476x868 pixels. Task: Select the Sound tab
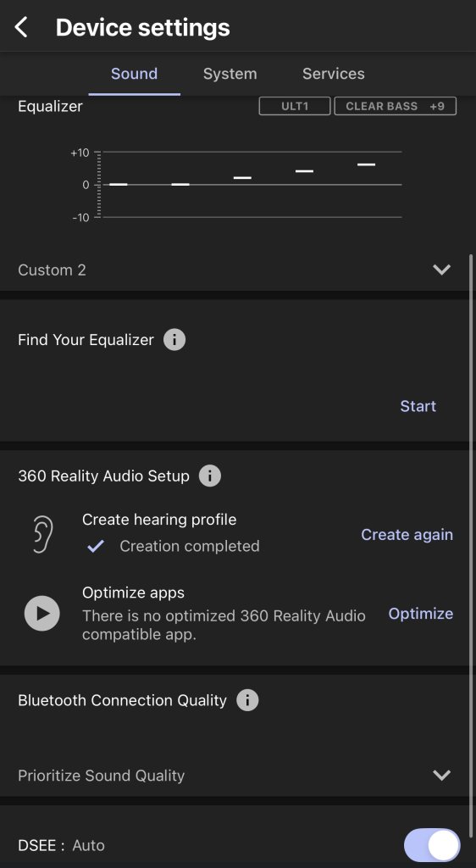pyautogui.click(x=135, y=74)
